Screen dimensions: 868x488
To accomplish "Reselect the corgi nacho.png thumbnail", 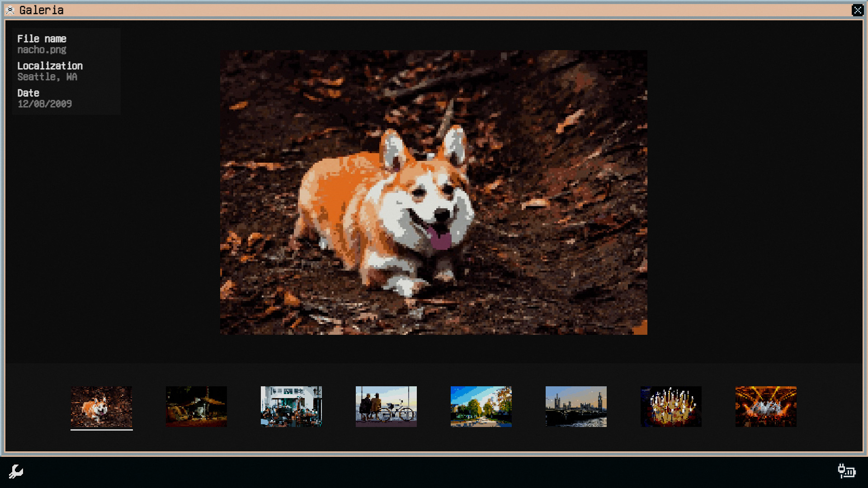I will (101, 406).
